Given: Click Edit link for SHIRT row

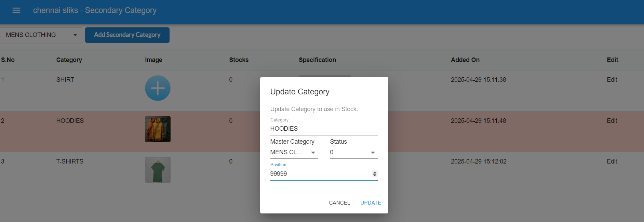Looking at the screenshot, I should [x=612, y=80].
